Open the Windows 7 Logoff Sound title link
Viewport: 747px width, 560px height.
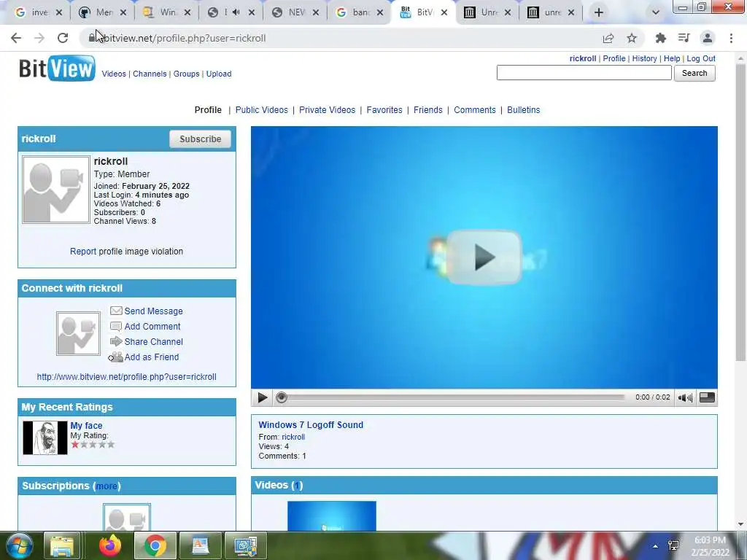[x=311, y=425]
